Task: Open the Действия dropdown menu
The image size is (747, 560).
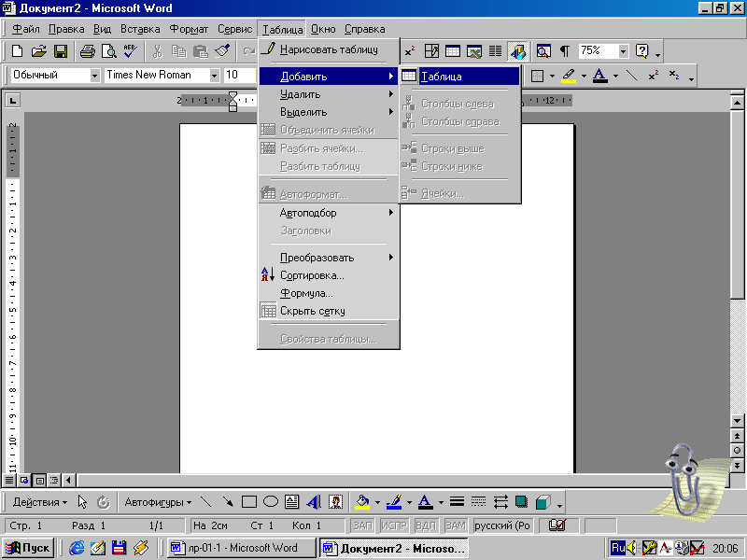Action: click(x=40, y=502)
